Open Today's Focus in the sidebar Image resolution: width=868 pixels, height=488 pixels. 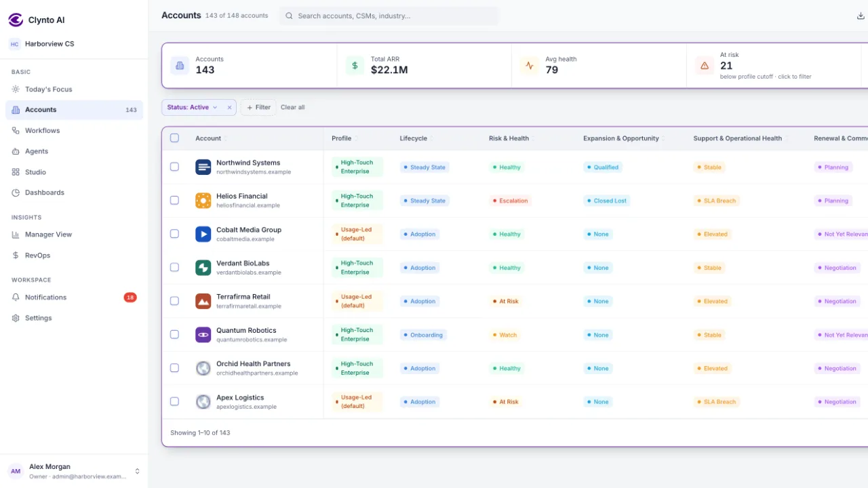74,89
